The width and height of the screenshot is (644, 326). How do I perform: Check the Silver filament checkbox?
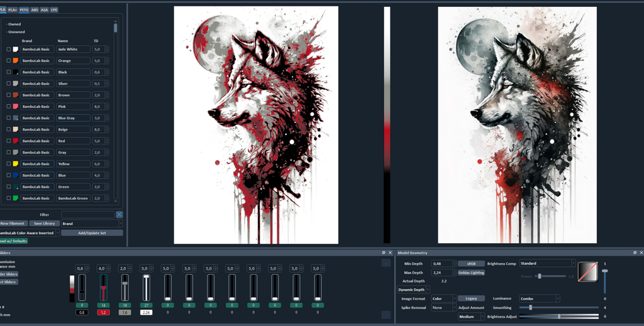tap(9, 84)
